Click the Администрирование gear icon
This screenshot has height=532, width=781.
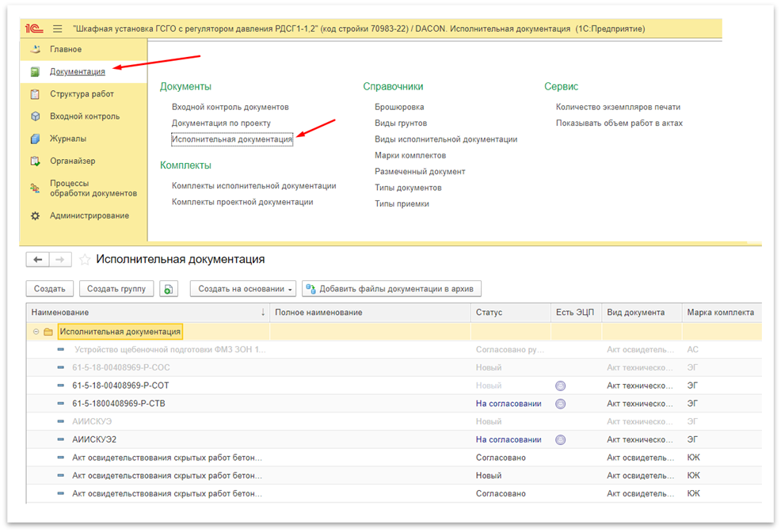35,215
